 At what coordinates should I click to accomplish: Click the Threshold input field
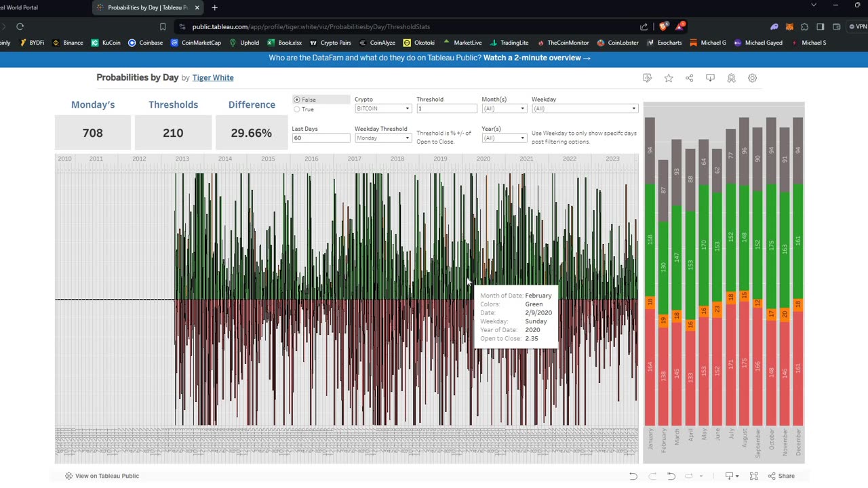pos(447,108)
